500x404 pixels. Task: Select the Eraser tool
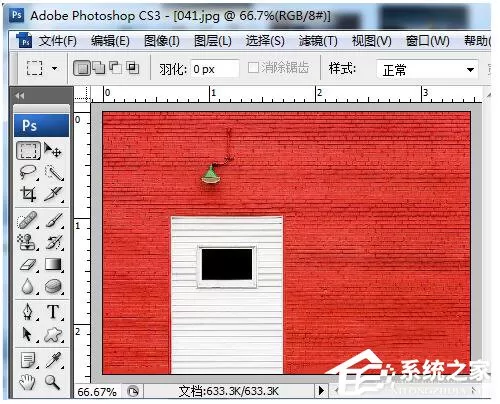click(28, 265)
